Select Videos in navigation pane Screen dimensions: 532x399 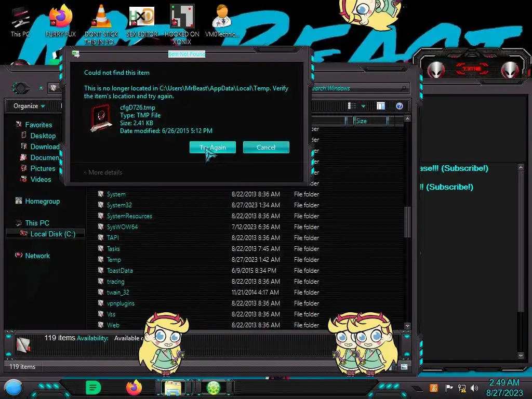[41, 179]
